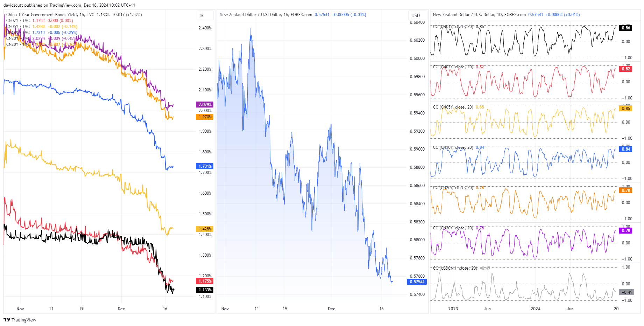This screenshot has height=326, width=644.
Task: Select the CC (CN05Y, close, 20) indicator label
Action: (453, 107)
